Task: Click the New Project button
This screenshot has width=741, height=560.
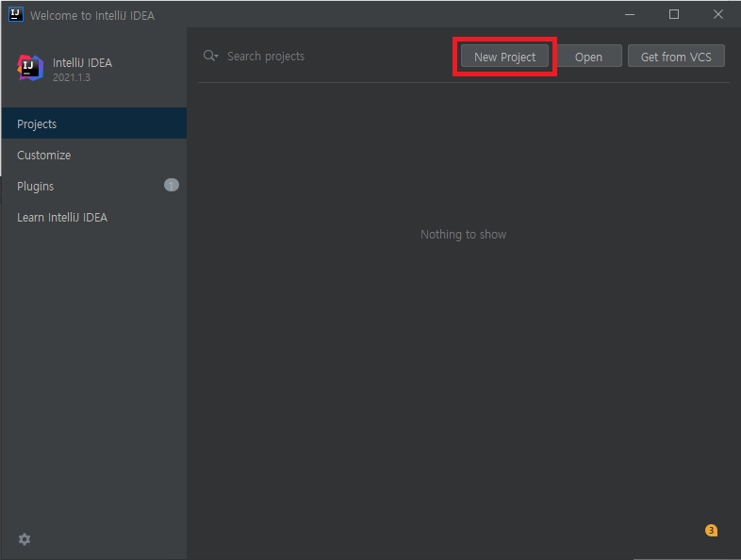Action: point(504,57)
